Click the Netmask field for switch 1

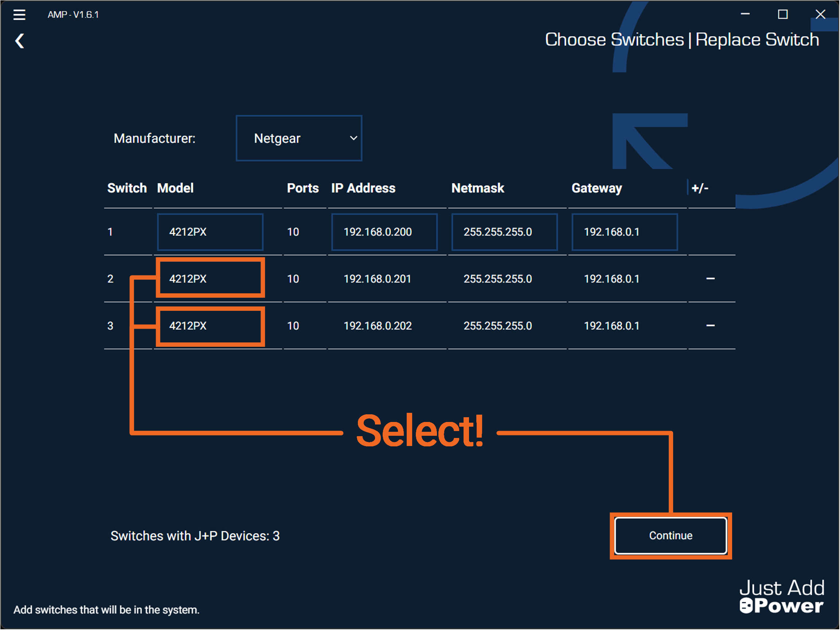[x=504, y=232]
